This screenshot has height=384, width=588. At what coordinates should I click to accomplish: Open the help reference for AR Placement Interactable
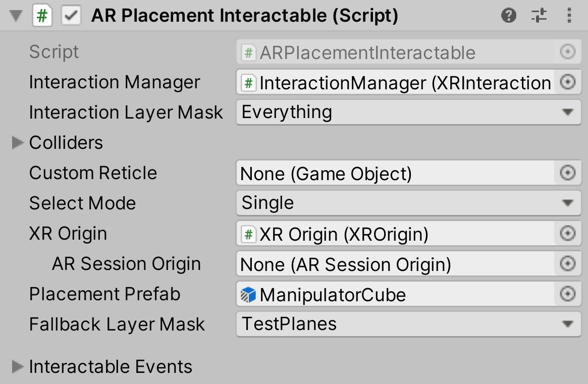[x=509, y=16]
